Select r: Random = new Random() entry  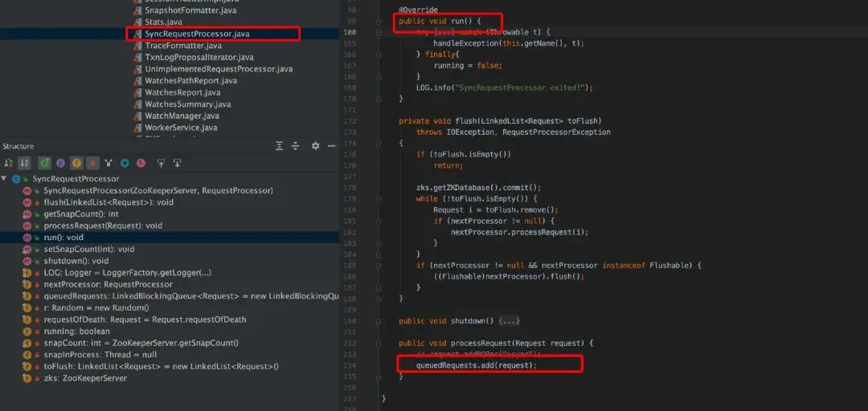coord(96,307)
